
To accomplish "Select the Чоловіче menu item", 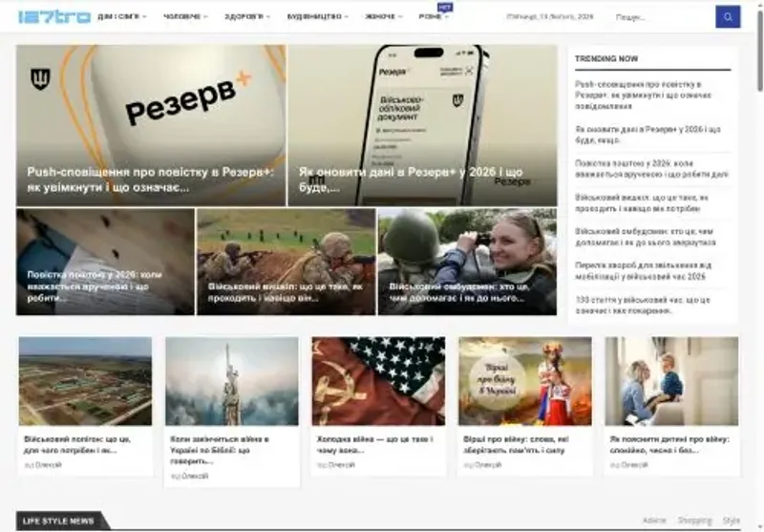I will tap(184, 17).
